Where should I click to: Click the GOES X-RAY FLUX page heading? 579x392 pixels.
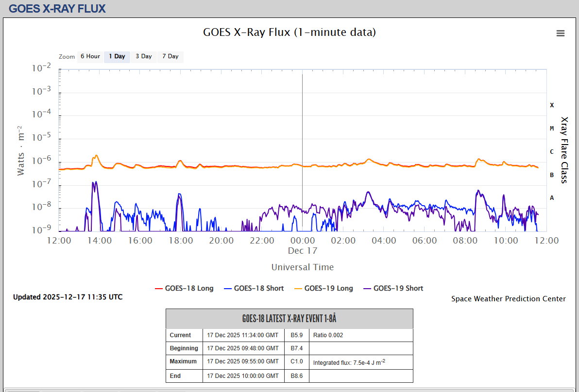57,8
